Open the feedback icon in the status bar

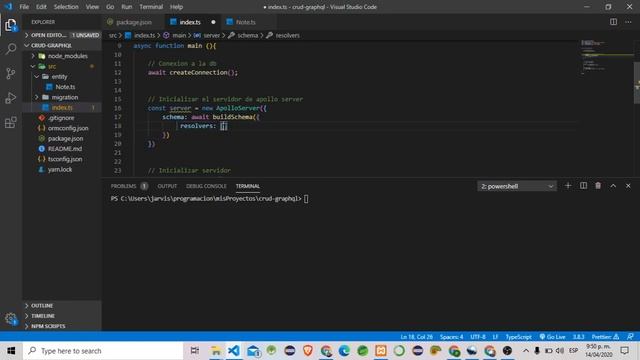tap(630, 337)
